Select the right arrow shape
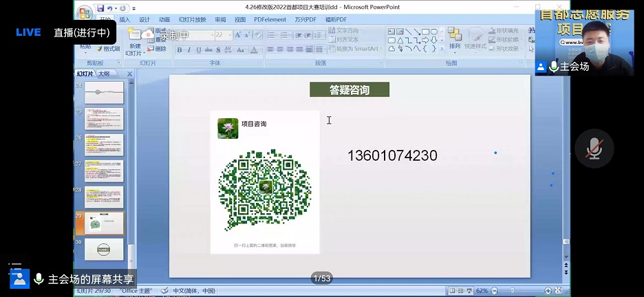Screen dimensions: 644x297 425,40
